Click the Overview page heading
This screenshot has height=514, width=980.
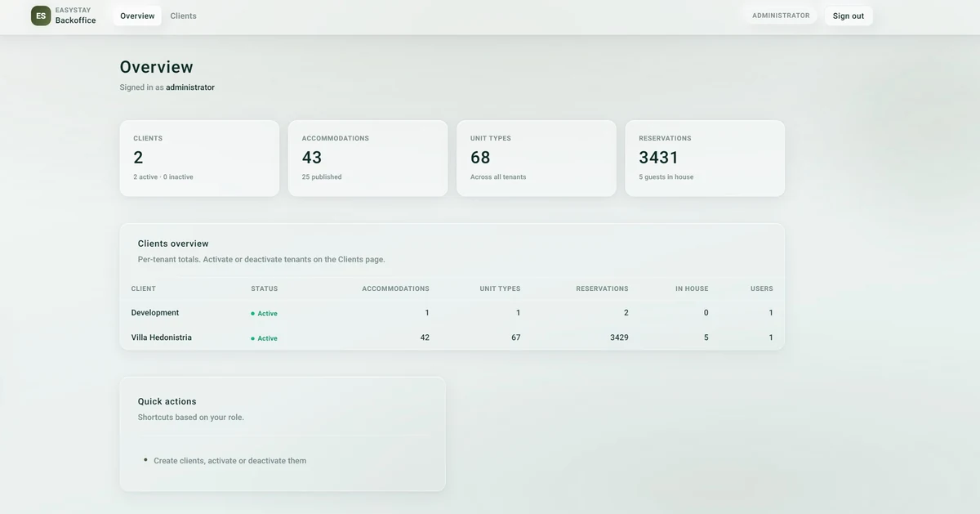(157, 67)
